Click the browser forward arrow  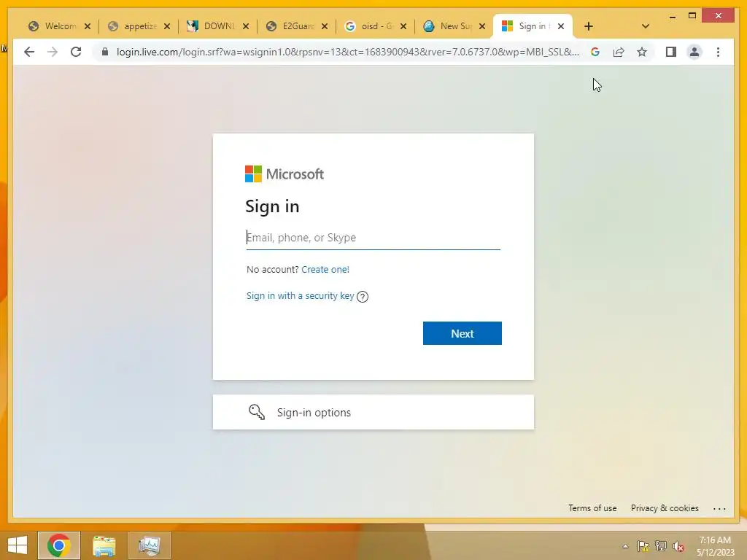53,52
